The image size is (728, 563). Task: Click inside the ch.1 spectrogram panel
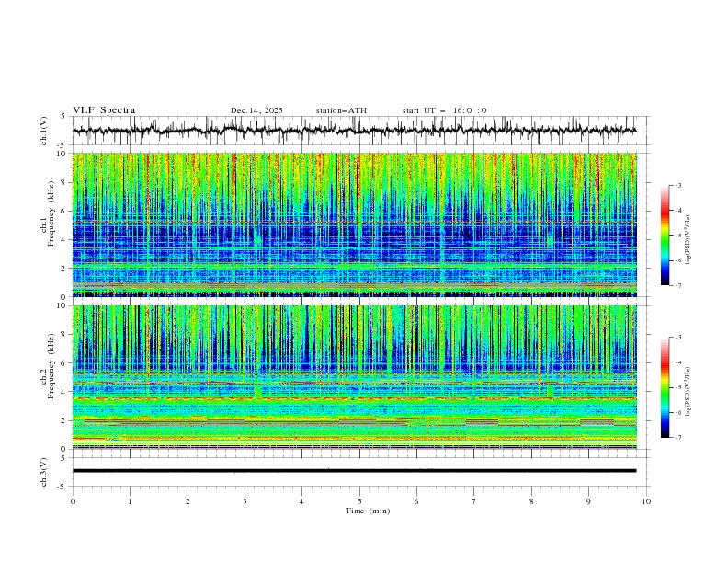(355, 224)
